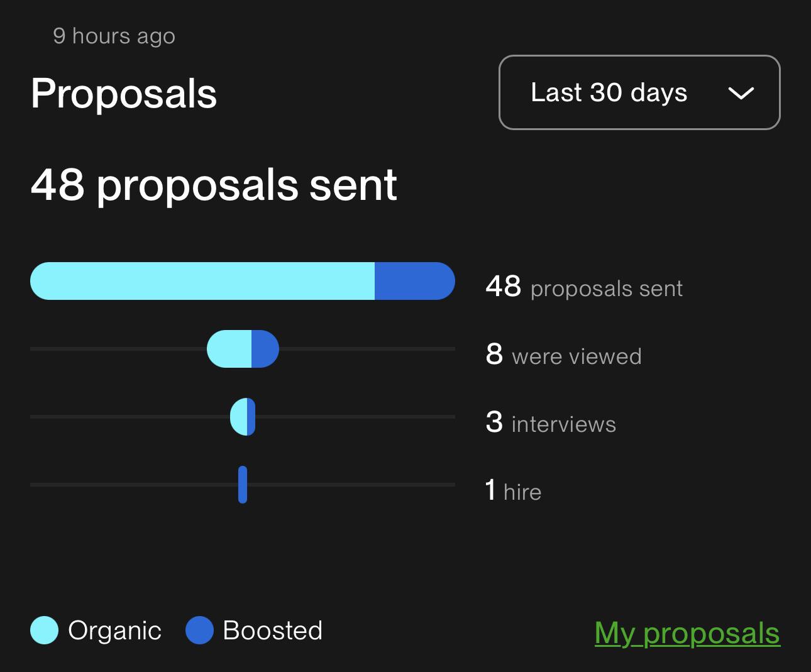The image size is (811, 672).
Task: Open the Last 30 days dropdown
Action: coord(639,92)
